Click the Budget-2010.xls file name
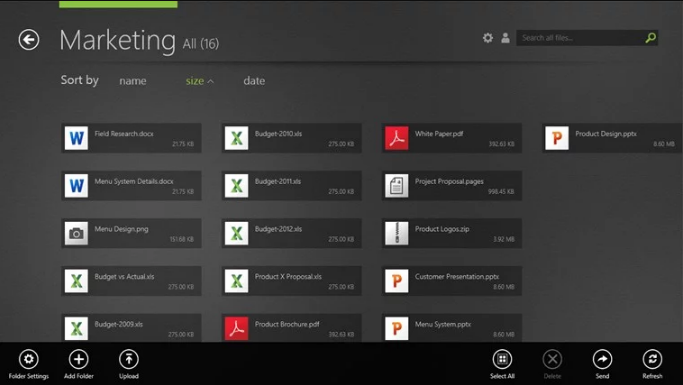Viewport: 683px width, 385px height. coord(278,134)
